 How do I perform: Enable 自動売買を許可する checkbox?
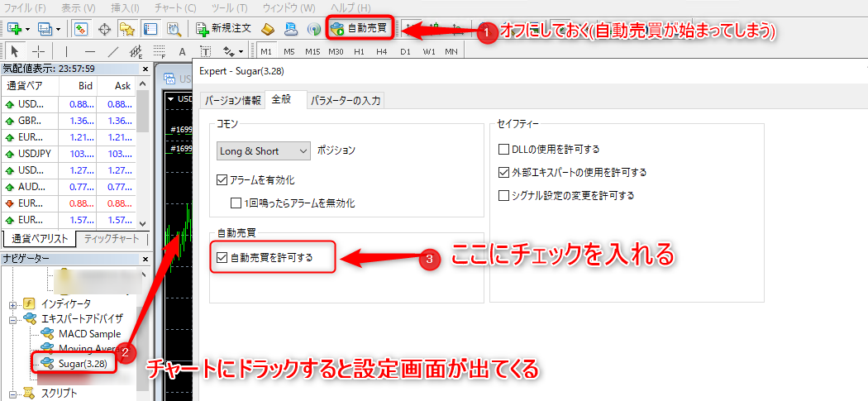[x=222, y=257]
